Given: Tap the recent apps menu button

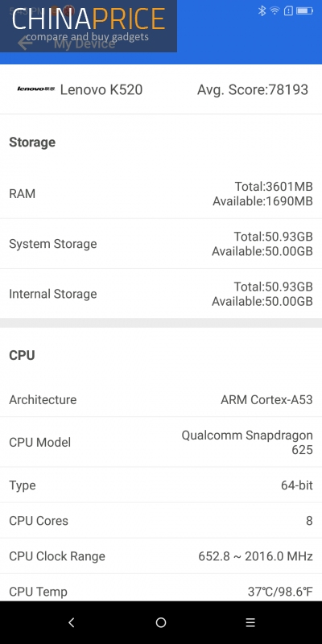Looking at the screenshot, I should pyautogui.click(x=250, y=622).
